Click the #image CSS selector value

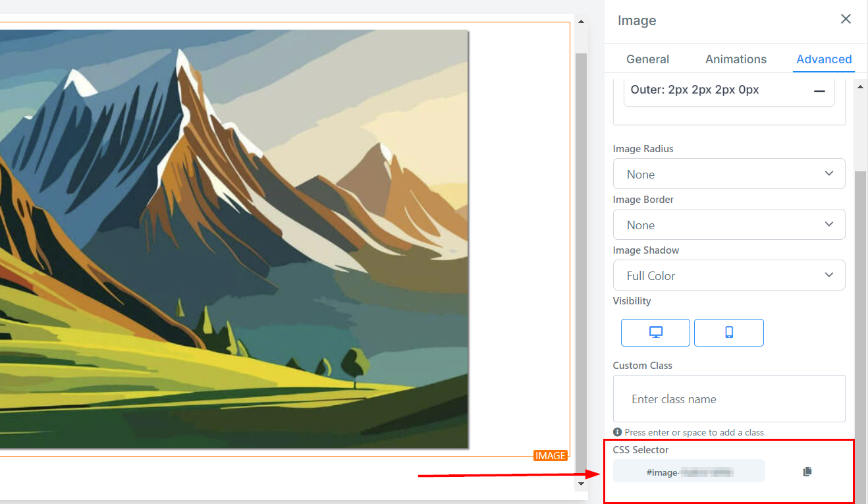(689, 472)
